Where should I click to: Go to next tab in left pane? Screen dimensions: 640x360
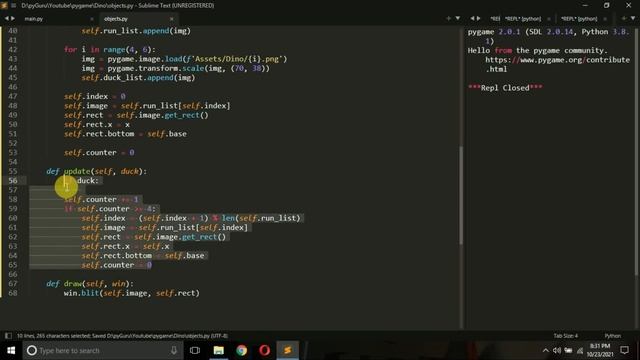coord(13,18)
